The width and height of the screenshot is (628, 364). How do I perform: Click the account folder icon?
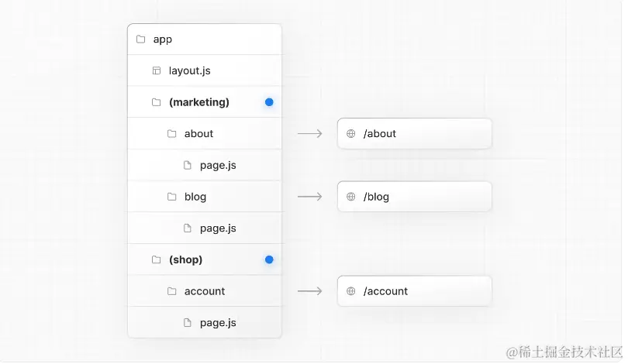172,291
